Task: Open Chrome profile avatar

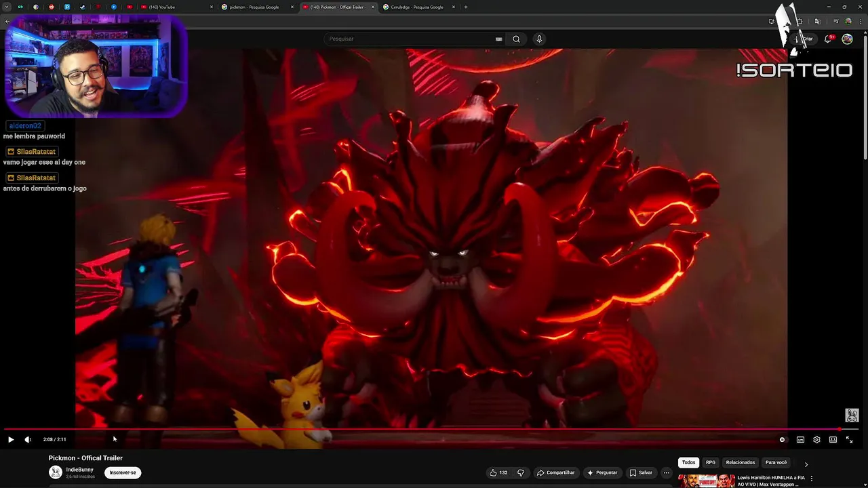Action: [x=848, y=22]
